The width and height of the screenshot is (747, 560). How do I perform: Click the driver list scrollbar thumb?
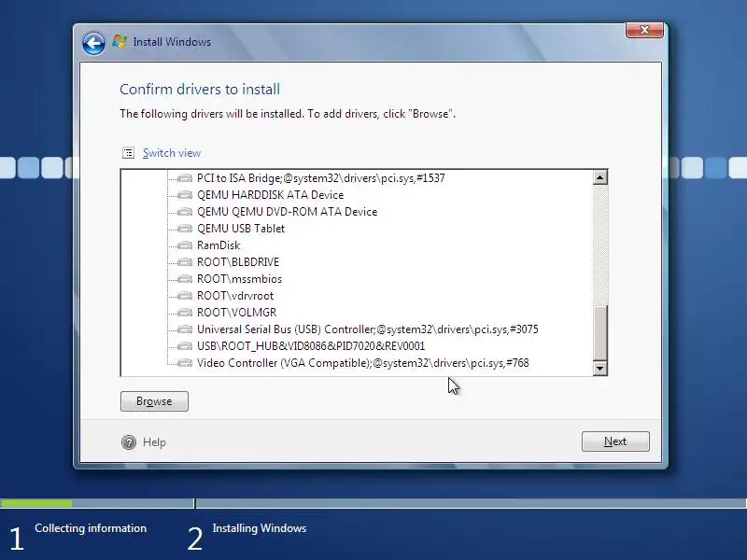600,332
